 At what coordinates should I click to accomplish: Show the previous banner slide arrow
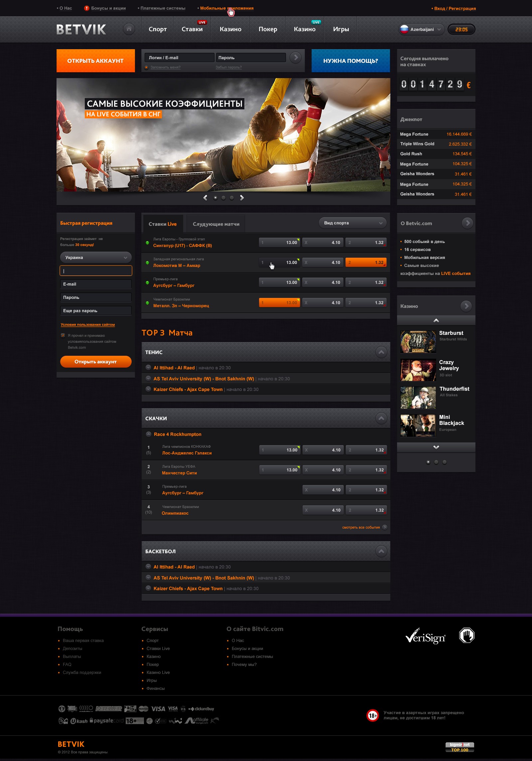pyautogui.click(x=205, y=198)
